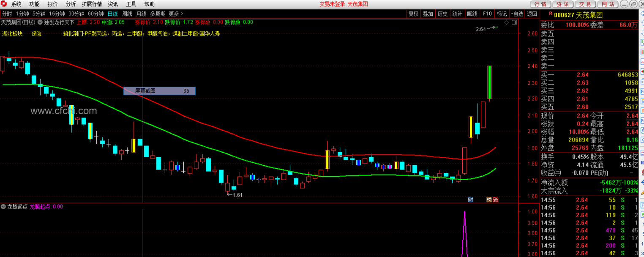Viewport: 644px width, 257px height.
Task: Activate the 画线 drawing tool
Action: point(472,14)
